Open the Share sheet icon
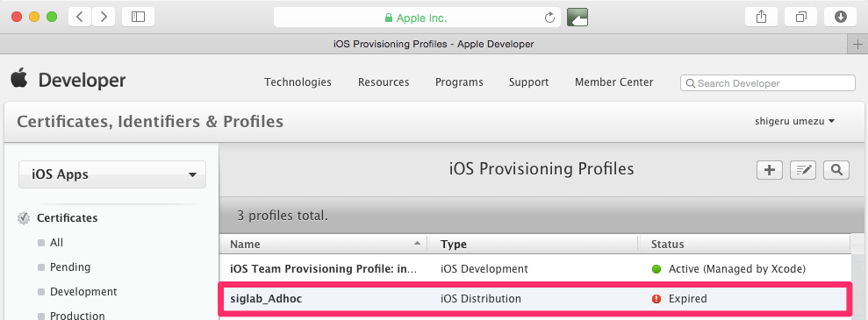 click(762, 17)
